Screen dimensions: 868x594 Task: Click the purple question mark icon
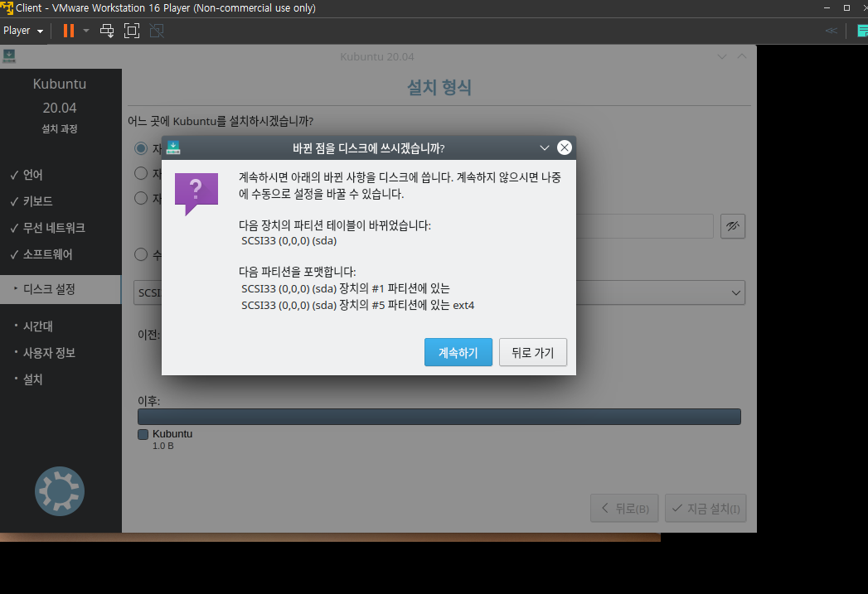196,194
